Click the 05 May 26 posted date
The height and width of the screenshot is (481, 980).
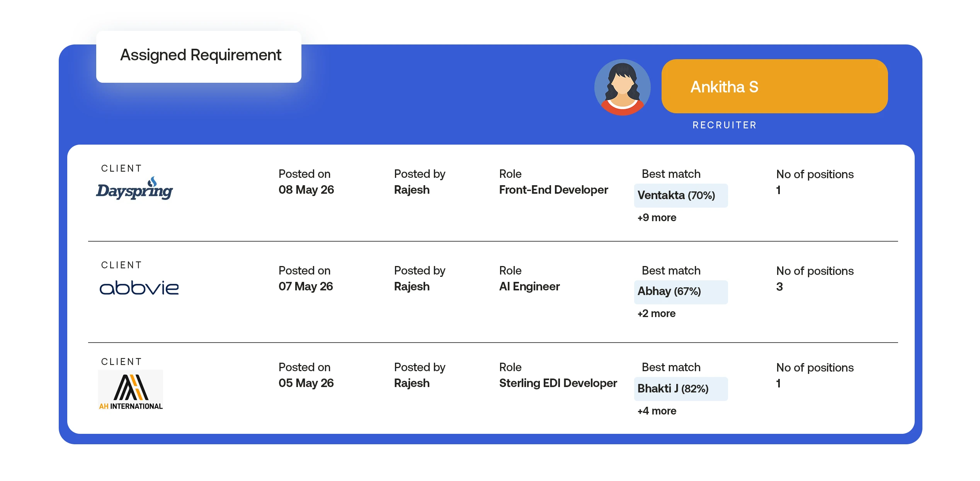[x=306, y=383]
